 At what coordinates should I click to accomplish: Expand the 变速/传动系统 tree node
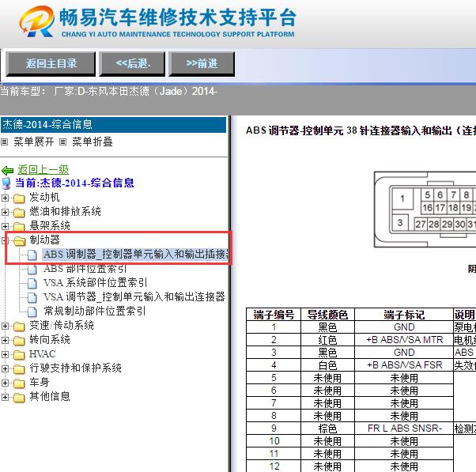5,326
